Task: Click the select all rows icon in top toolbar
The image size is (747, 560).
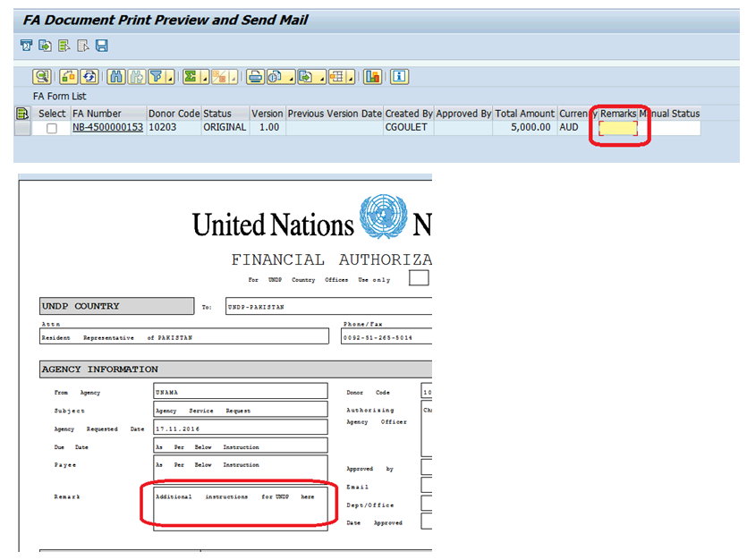Action: tap(64, 46)
